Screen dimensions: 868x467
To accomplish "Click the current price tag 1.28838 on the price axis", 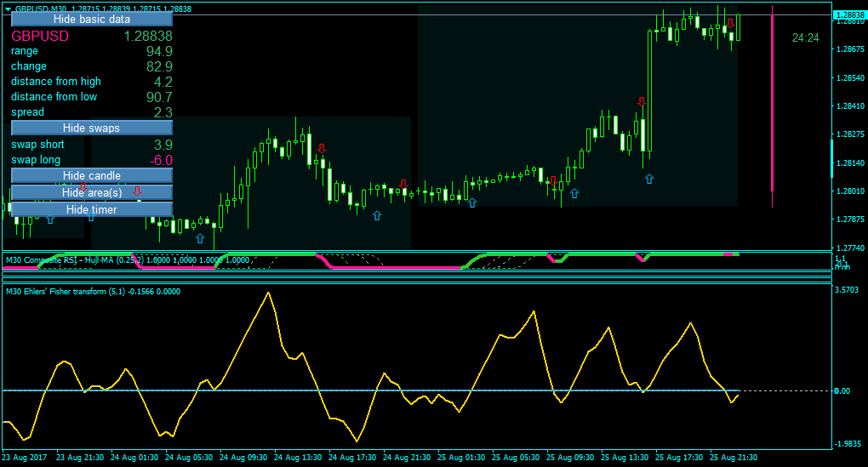I will point(849,15).
